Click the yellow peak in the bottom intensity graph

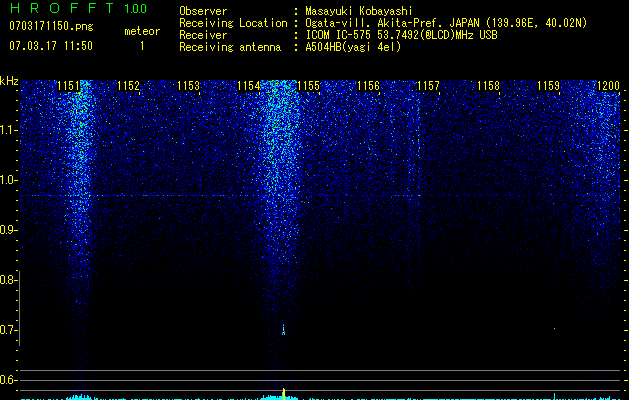point(284,394)
